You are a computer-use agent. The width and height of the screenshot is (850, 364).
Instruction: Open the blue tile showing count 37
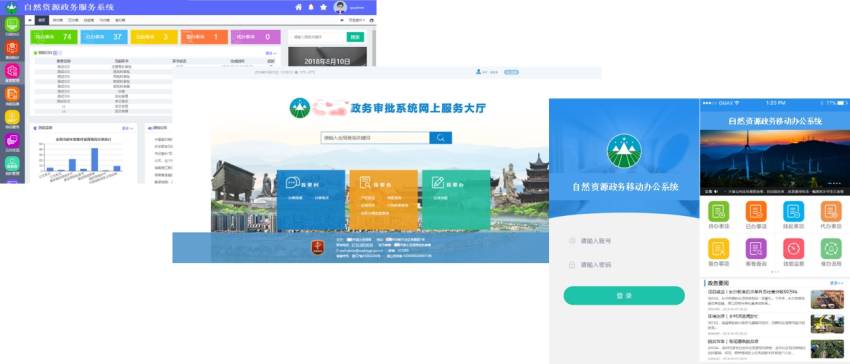(x=104, y=37)
